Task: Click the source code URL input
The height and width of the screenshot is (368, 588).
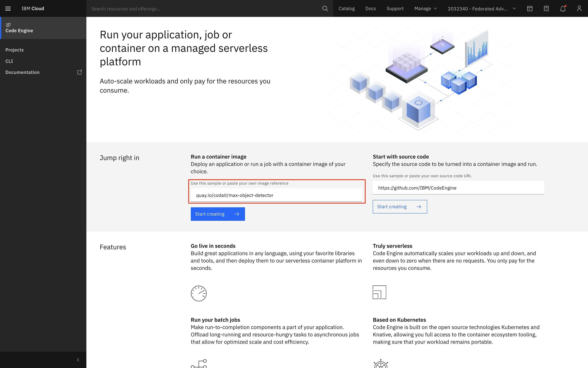Action: [x=458, y=188]
